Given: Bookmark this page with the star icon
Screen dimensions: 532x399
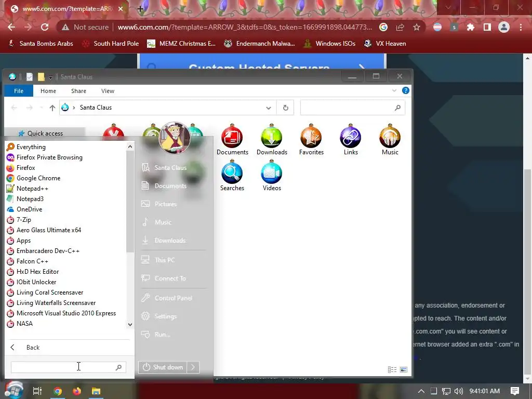Looking at the screenshot, I should coord(417,27).
